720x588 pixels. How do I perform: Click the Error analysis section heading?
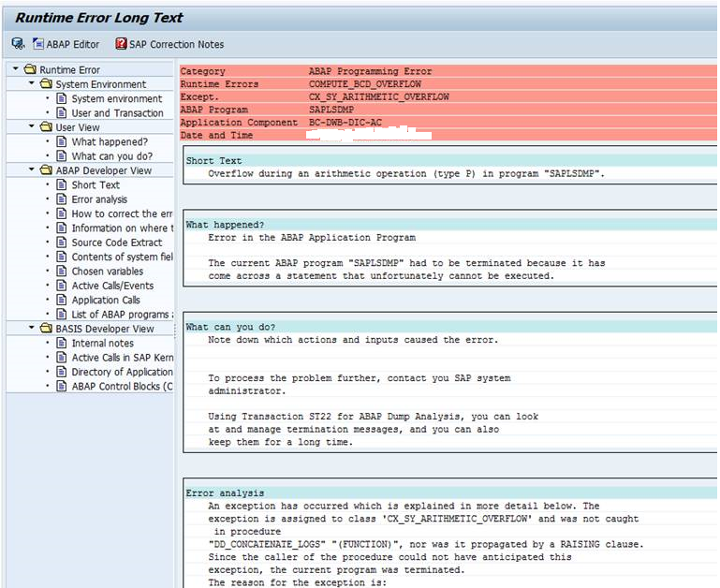click(x=225, y=492)
